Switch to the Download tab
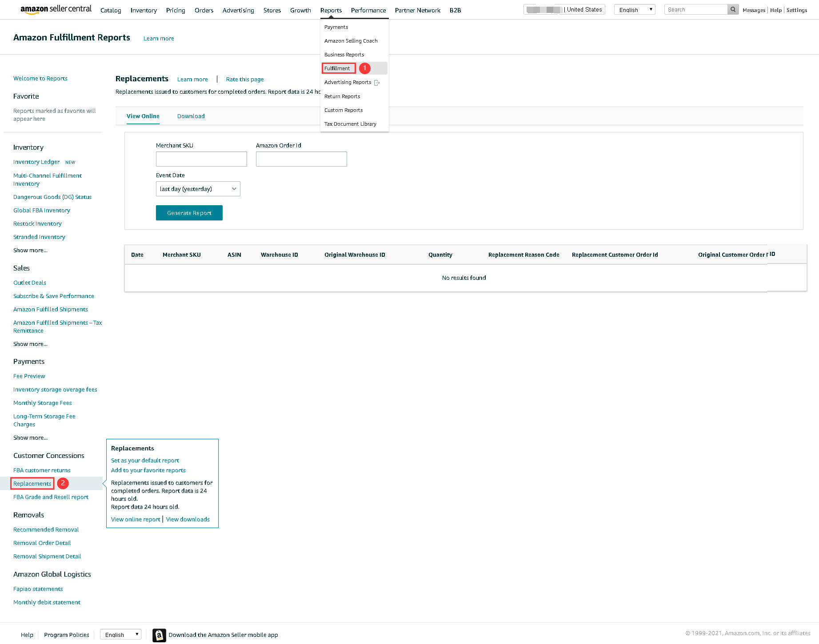The image size is (819, 644). click(x=191, y=116)
